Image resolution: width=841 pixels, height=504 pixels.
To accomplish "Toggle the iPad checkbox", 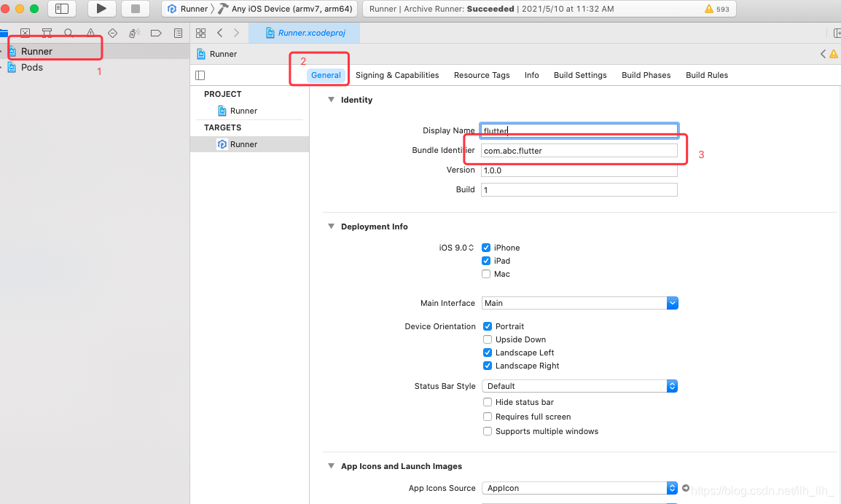I will click(x=486, y=261).
